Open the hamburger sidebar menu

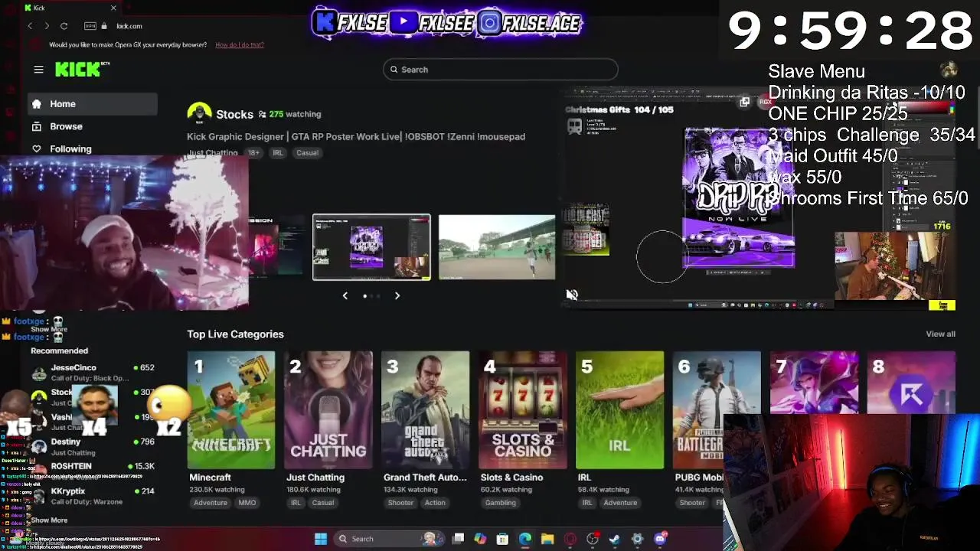click(x=38, y=70)
